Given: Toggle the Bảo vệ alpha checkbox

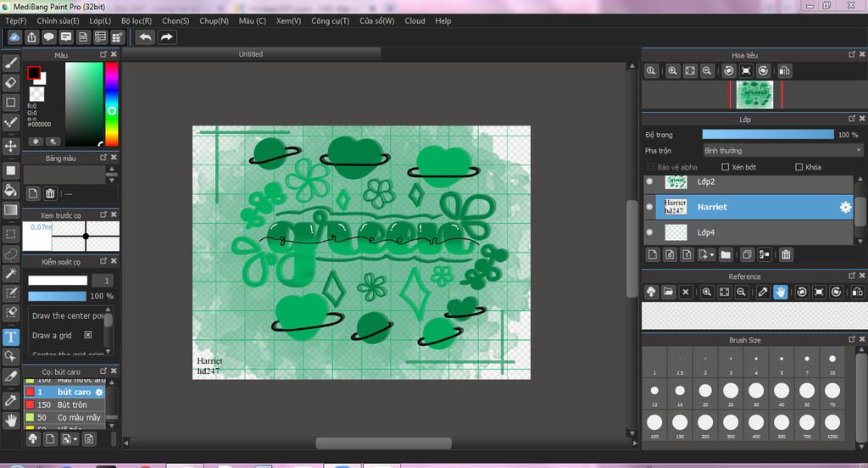Looking at the screenshot, I should click(x=650, y=167).
